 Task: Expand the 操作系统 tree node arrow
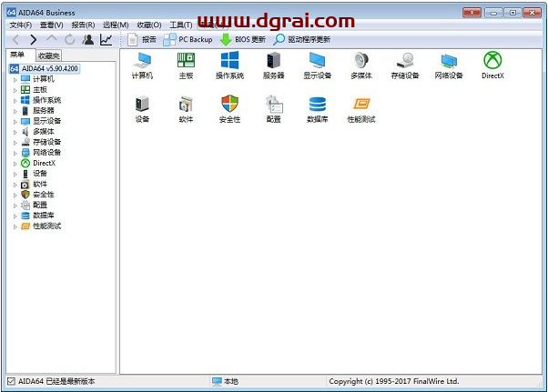point(15,101)
